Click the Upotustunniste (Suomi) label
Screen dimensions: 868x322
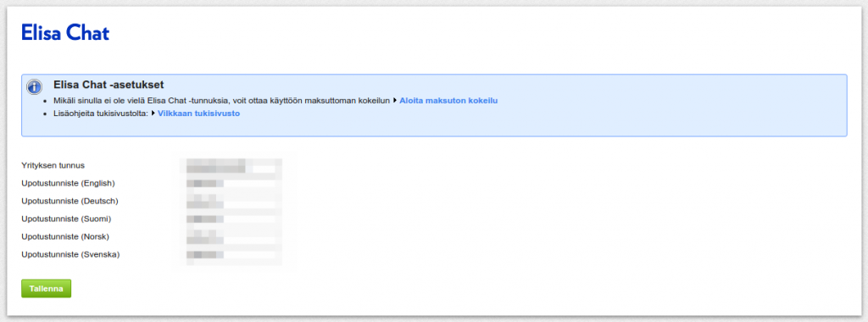[x=66, y=219]
